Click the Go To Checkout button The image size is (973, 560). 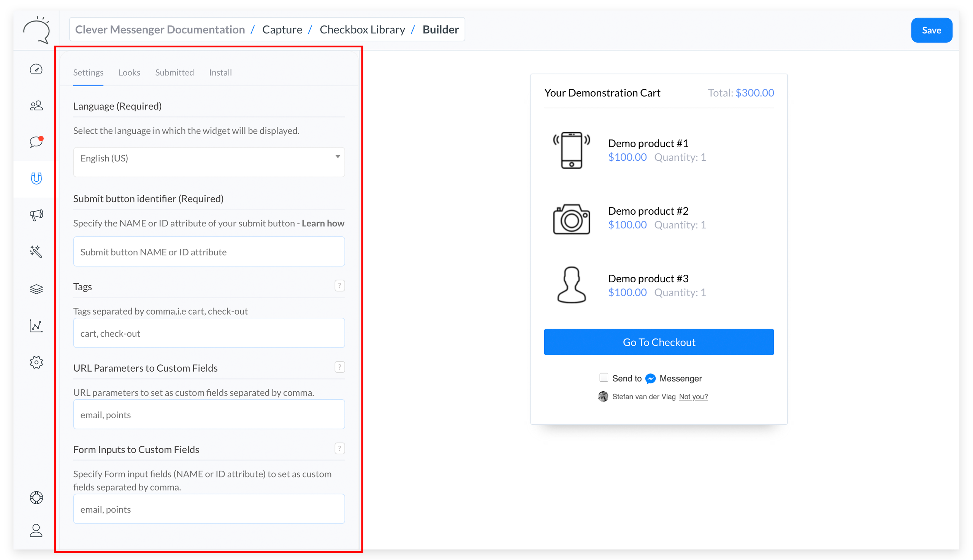[x=658, y=342]
